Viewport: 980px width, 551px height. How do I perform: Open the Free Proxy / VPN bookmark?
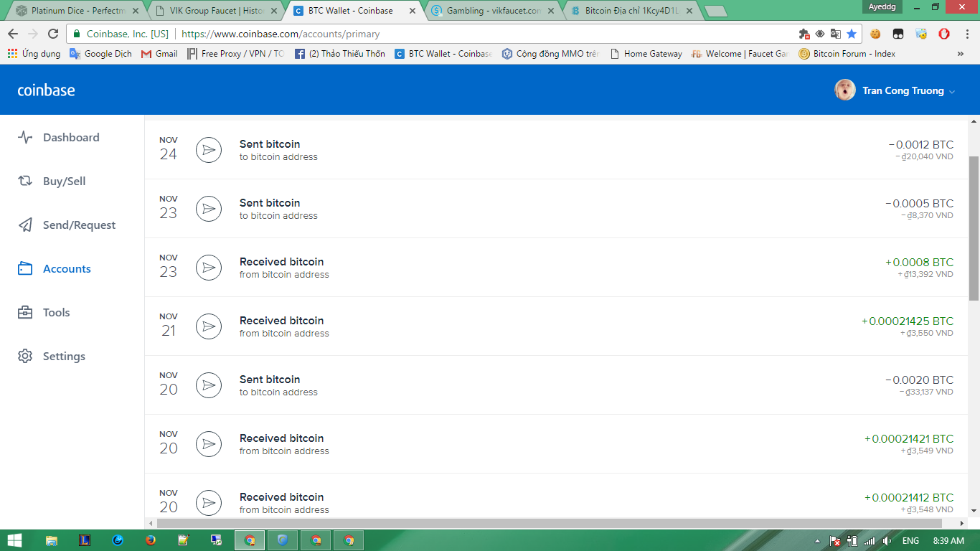coord(236,54)
